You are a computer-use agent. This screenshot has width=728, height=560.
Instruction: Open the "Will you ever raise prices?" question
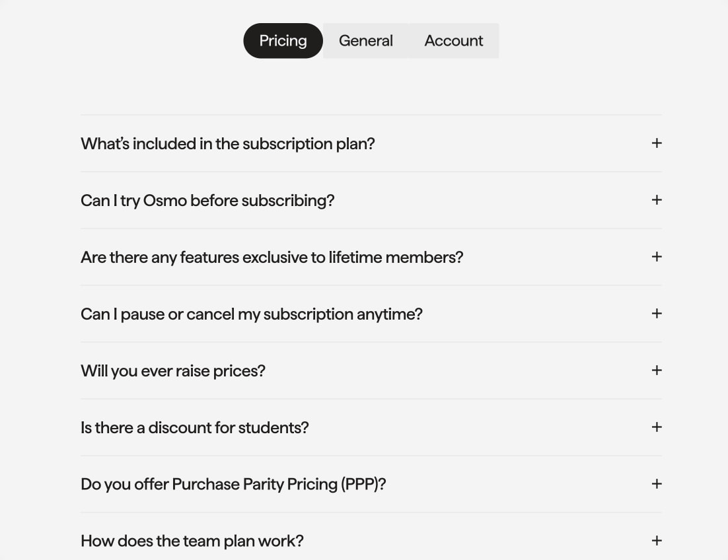point(371,370)
